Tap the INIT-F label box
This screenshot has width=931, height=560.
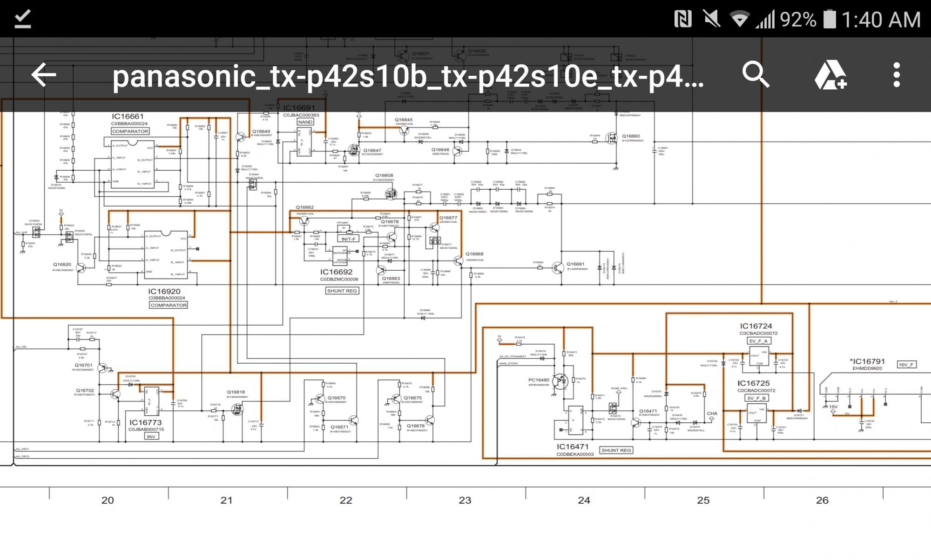[x=348, y=239]
